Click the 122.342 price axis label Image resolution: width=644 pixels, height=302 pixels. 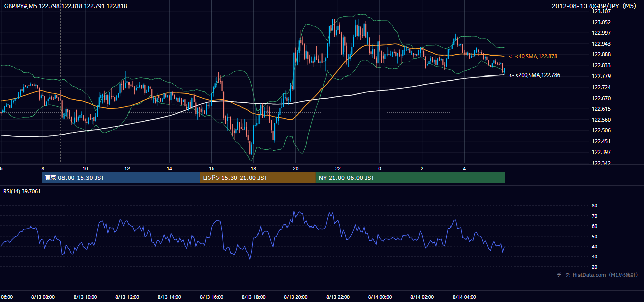[x=601, y=163]
